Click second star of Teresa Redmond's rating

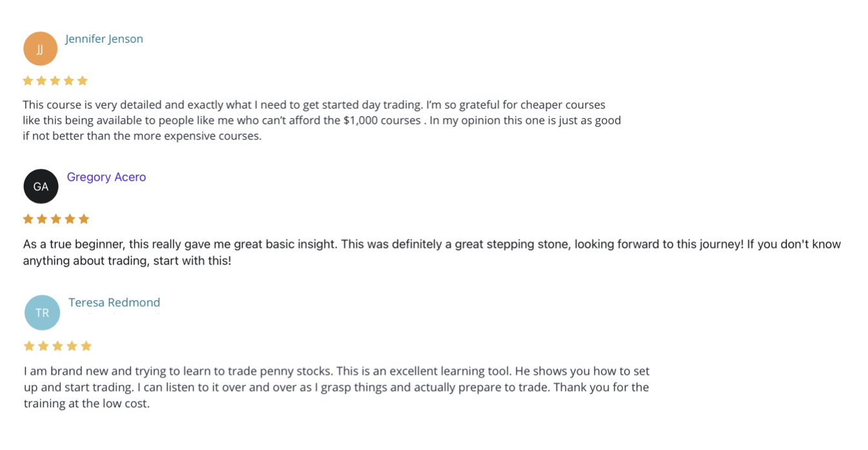[x=43, y=346]
